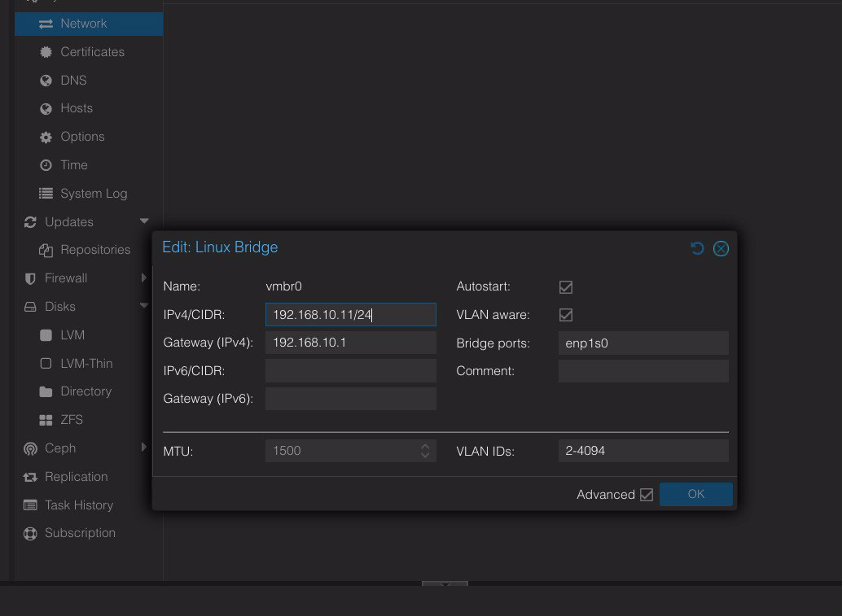This screenshot has height=616, width=842.
Task: Open the Certificates menu item
Action: [x=89, y=52]
